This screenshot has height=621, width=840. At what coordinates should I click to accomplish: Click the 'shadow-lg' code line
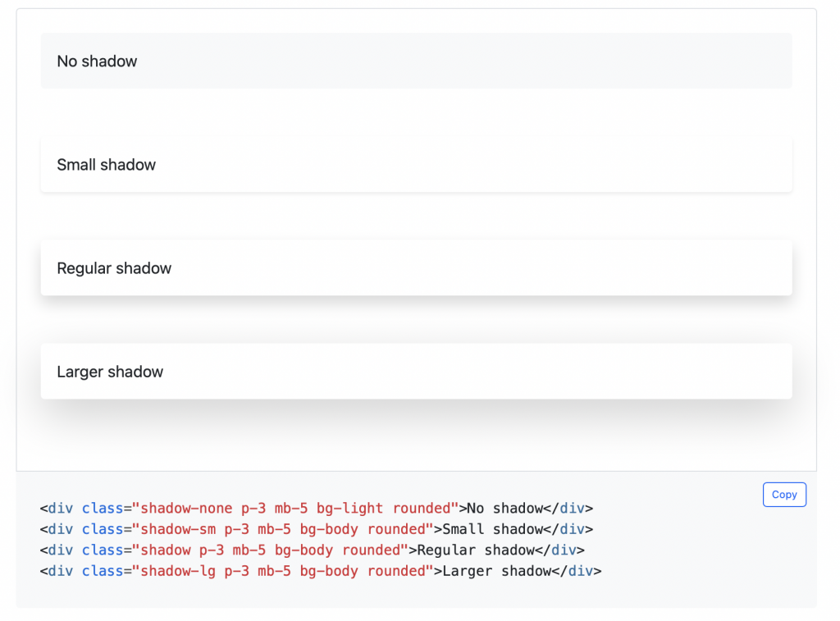tap(321, 571)
